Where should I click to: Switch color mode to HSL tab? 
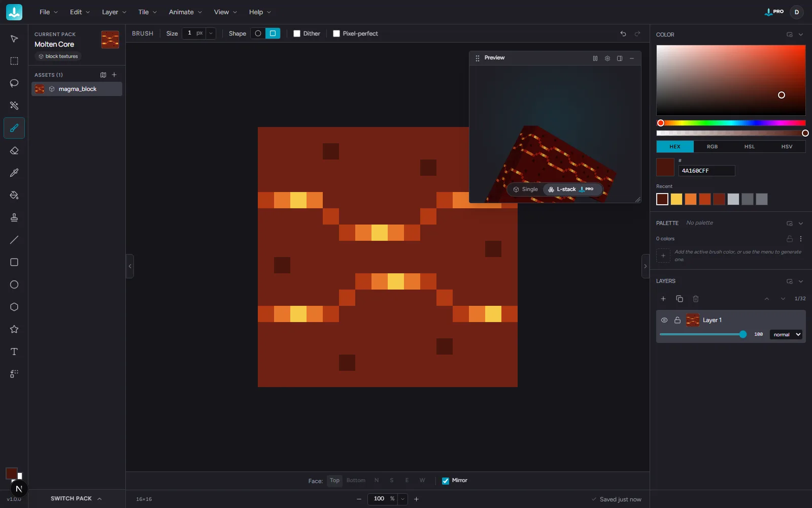(750, 147)
